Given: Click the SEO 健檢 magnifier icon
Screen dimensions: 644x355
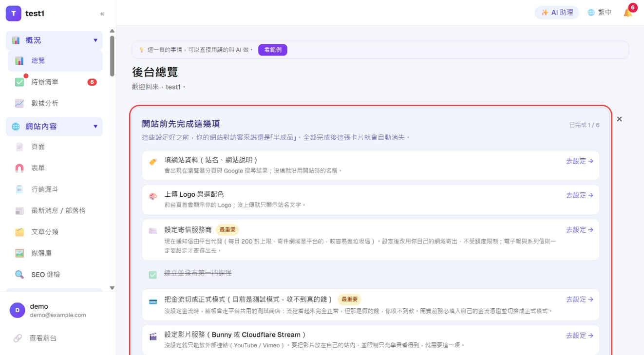Looking at the screenshot, I should [x=19, y=275].
